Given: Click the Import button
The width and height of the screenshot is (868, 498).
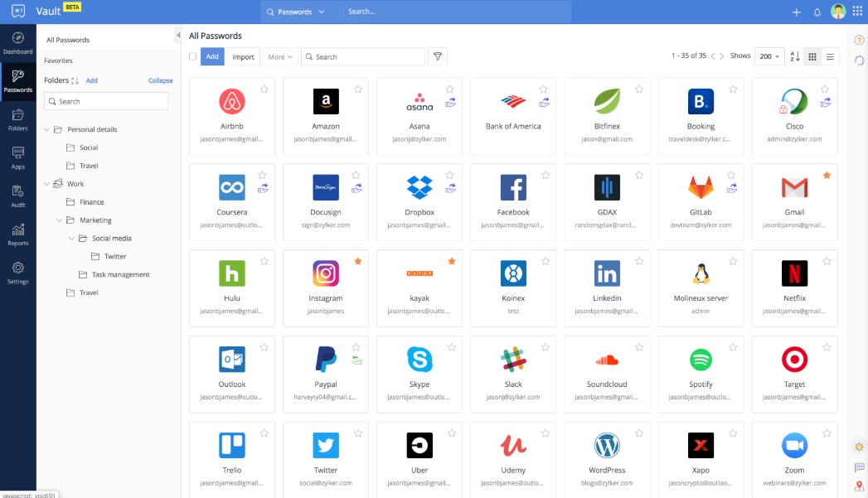Looking at the screenshot, I should tap(243, 56).
